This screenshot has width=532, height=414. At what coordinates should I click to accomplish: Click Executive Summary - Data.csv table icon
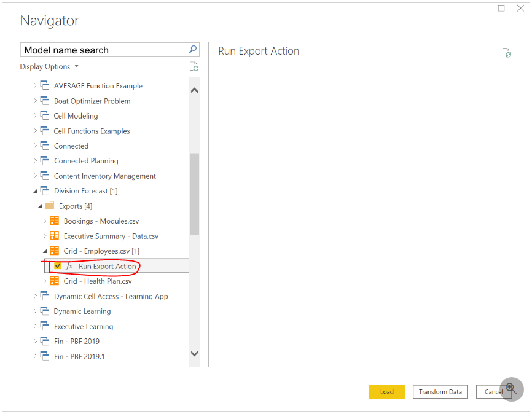(x=54, y=235)
